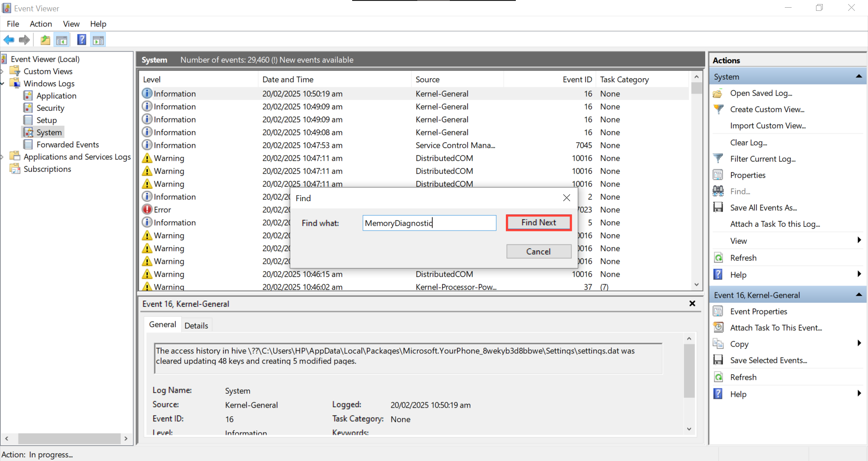This screenshot has width=868, height=461.
Task: Click Clear Log in Actions pane
Action: coord(749,142)
